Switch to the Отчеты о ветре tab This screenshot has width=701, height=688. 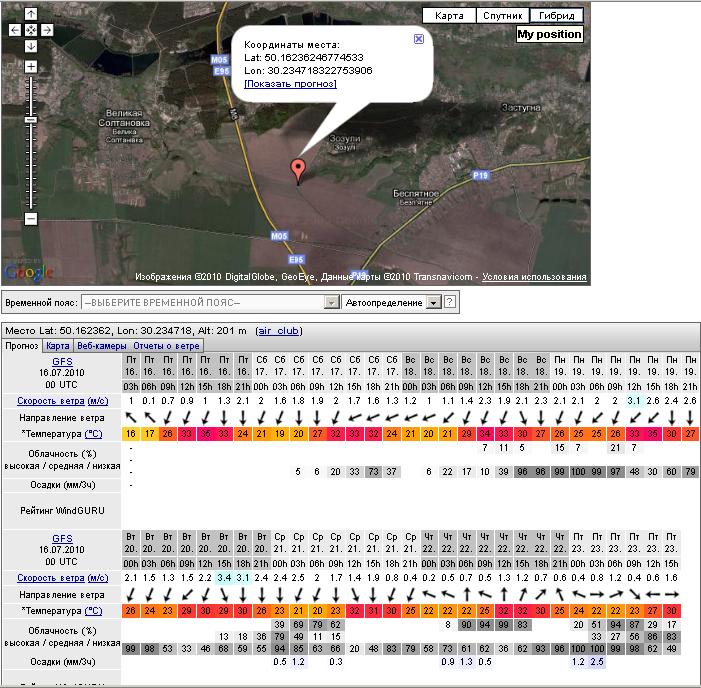[x=166, y=345]
